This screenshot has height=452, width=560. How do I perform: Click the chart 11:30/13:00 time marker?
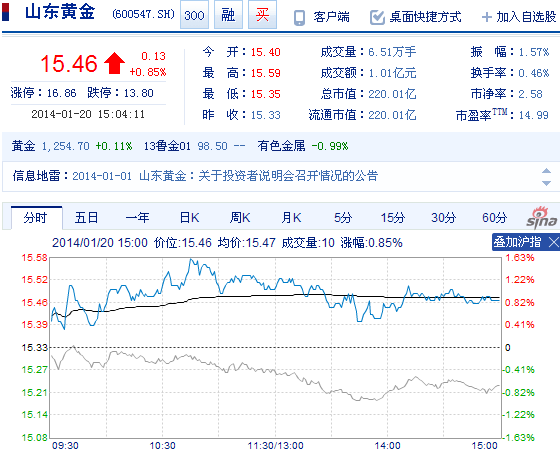click(x=275, y=446)
